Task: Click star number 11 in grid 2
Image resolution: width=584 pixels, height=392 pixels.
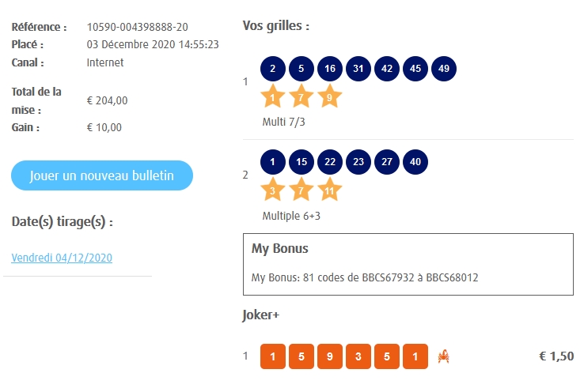Action: [330, 190]
